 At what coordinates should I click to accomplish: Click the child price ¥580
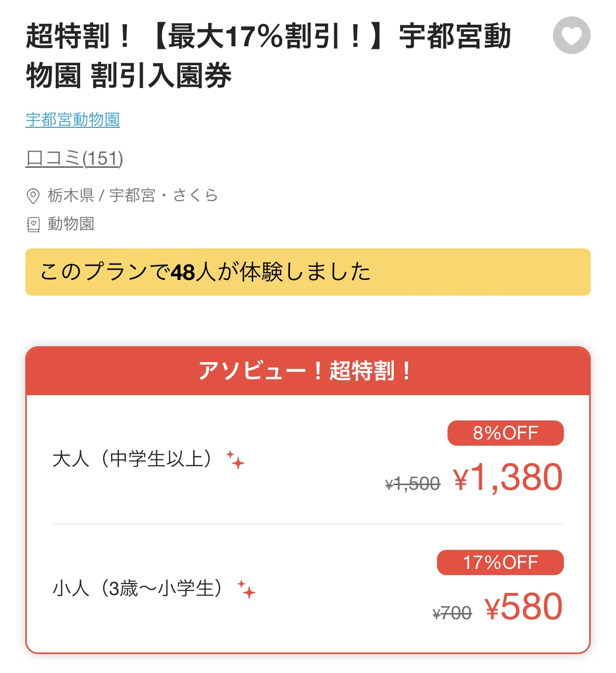click(524, 607)
